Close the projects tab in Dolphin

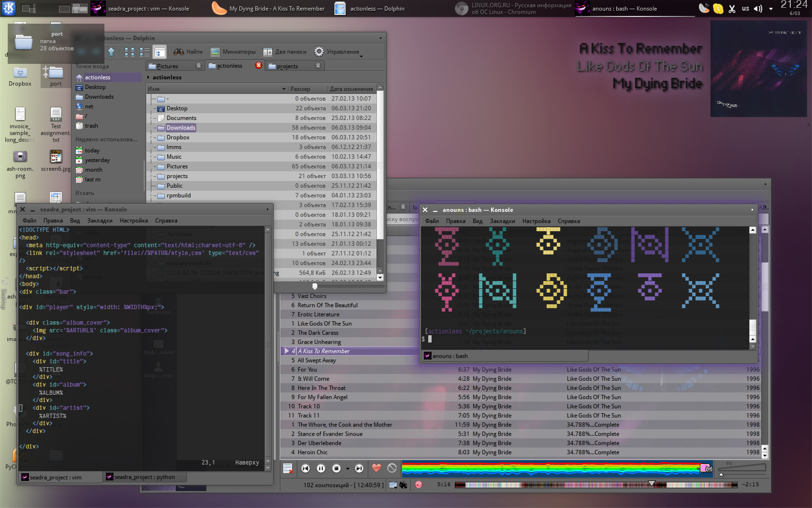click(x=318, y=66)
